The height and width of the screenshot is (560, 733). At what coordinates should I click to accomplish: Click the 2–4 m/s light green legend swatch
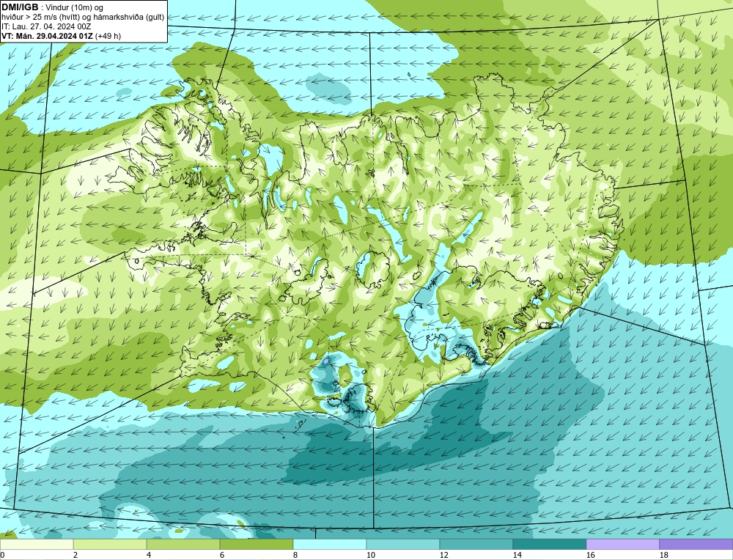pos(110,545)
